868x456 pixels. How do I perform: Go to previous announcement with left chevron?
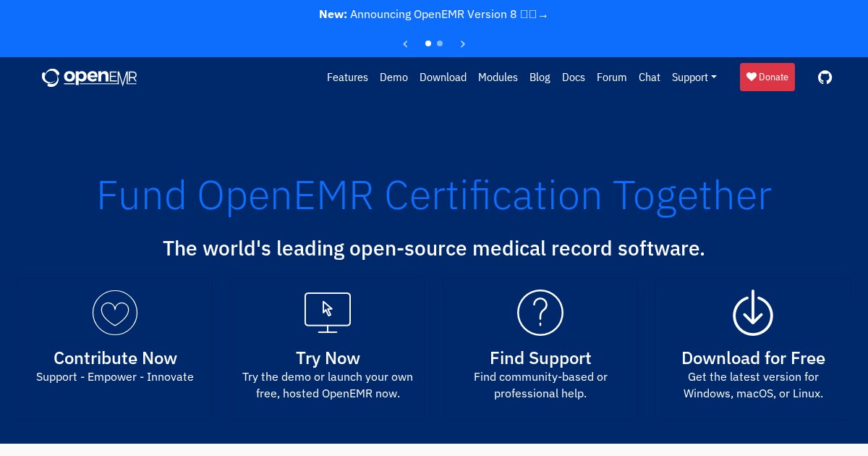[x=406, y=44]
